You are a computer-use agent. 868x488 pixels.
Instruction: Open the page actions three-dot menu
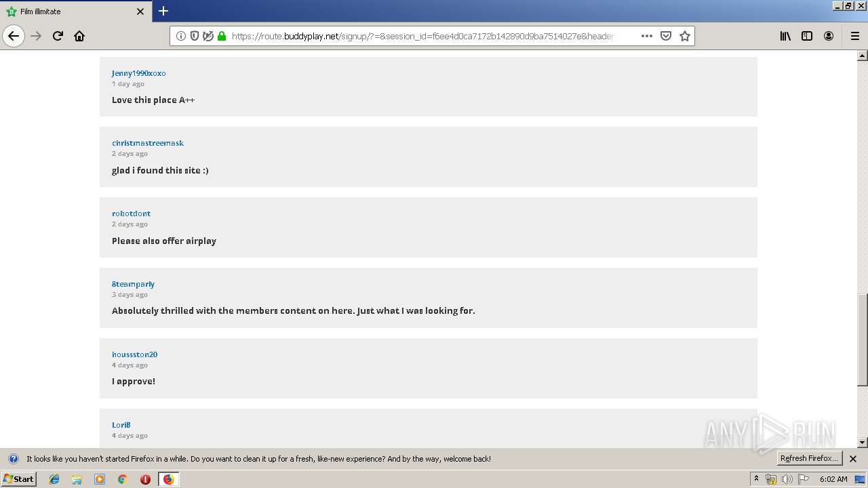point(647,36)
